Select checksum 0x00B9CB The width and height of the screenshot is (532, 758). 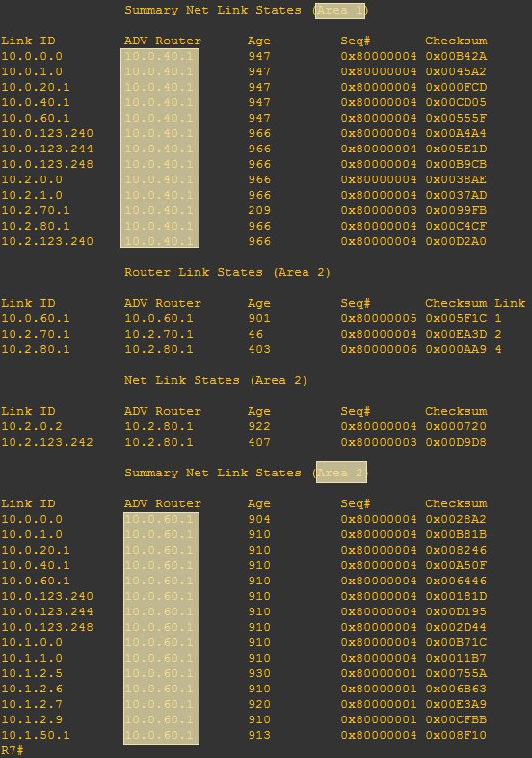pyautogui.click(x=456, y=164)
